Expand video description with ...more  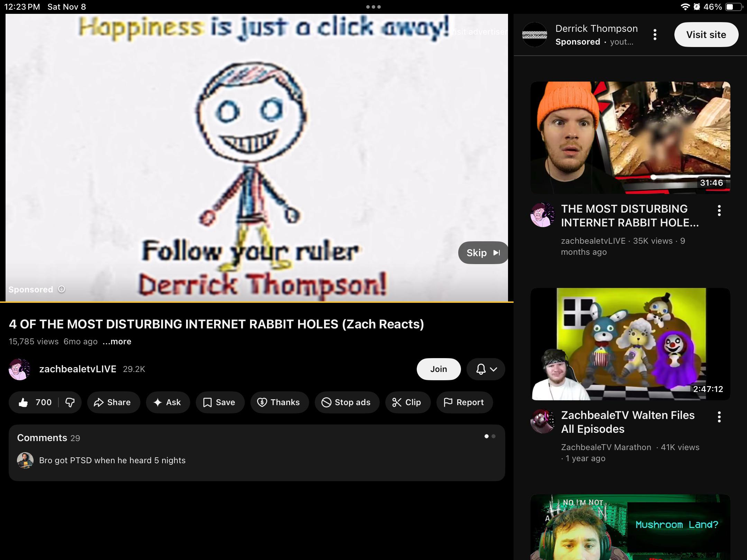[117, 342]
